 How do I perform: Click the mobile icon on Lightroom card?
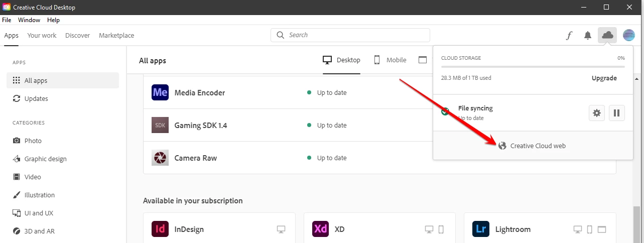click(590, 229)
